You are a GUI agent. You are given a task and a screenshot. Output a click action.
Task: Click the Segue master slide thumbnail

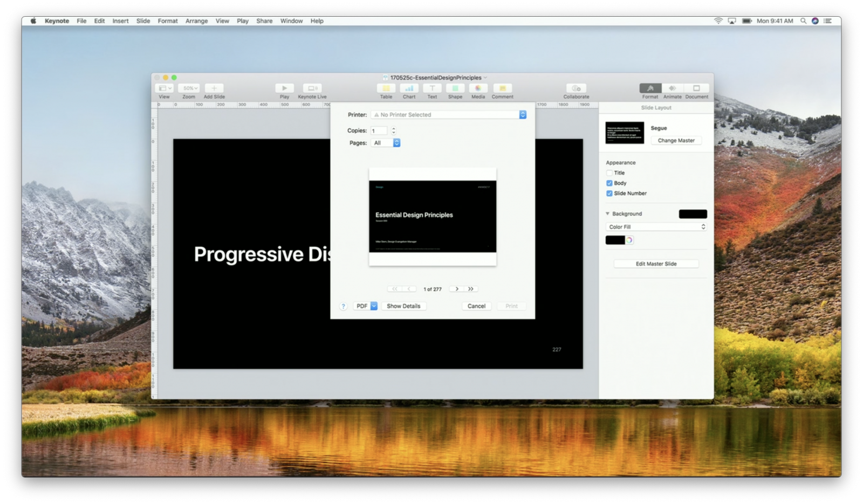click(625, 133)
